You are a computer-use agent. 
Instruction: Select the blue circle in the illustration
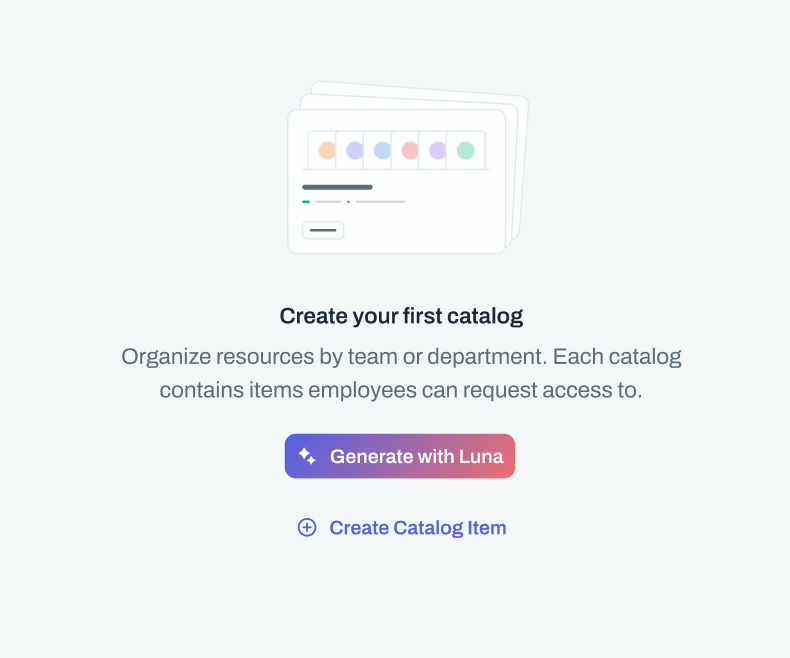(382, 151)
